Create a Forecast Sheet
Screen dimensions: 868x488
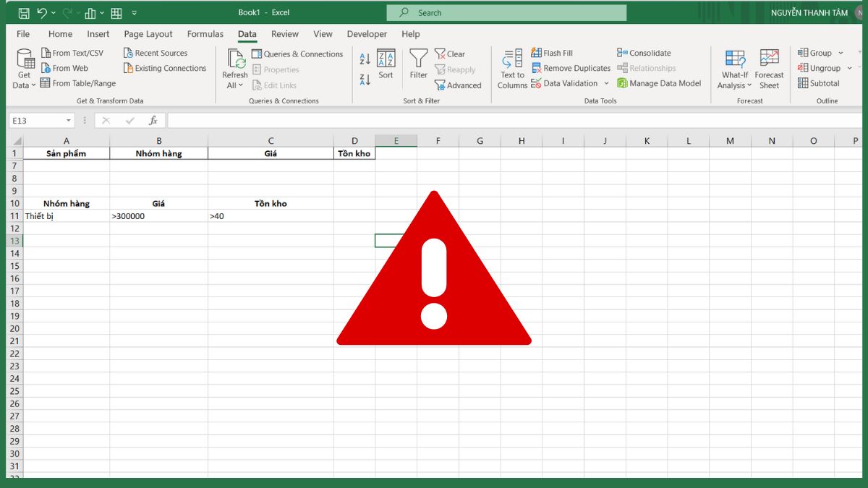(x=770, y=69)
